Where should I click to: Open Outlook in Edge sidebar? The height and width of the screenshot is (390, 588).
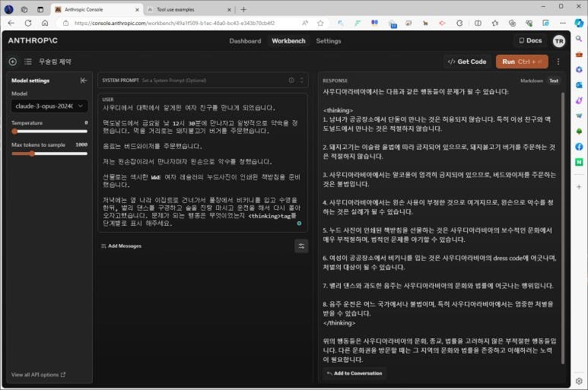(x=579, y=85)
